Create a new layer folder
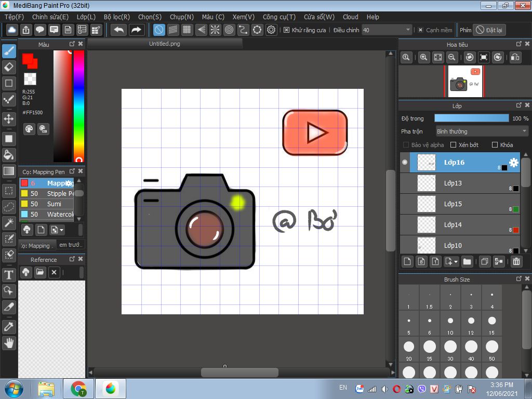This screenshot has width=532, height=399. click(467, 262)
